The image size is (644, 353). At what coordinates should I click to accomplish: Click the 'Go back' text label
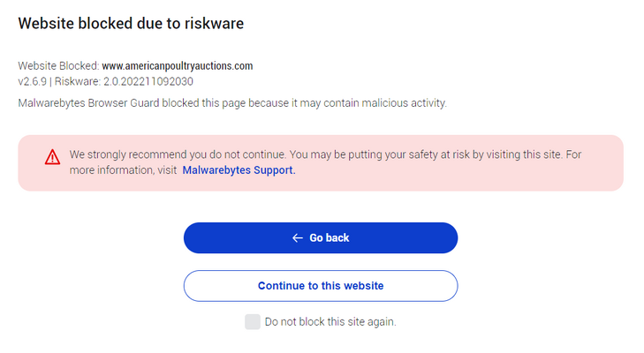[329, 238]
